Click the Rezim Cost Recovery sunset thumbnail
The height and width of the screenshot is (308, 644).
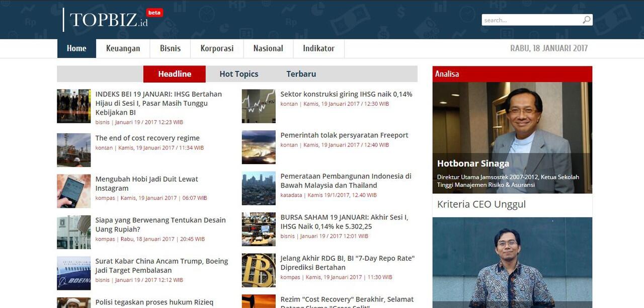(259, 301)
